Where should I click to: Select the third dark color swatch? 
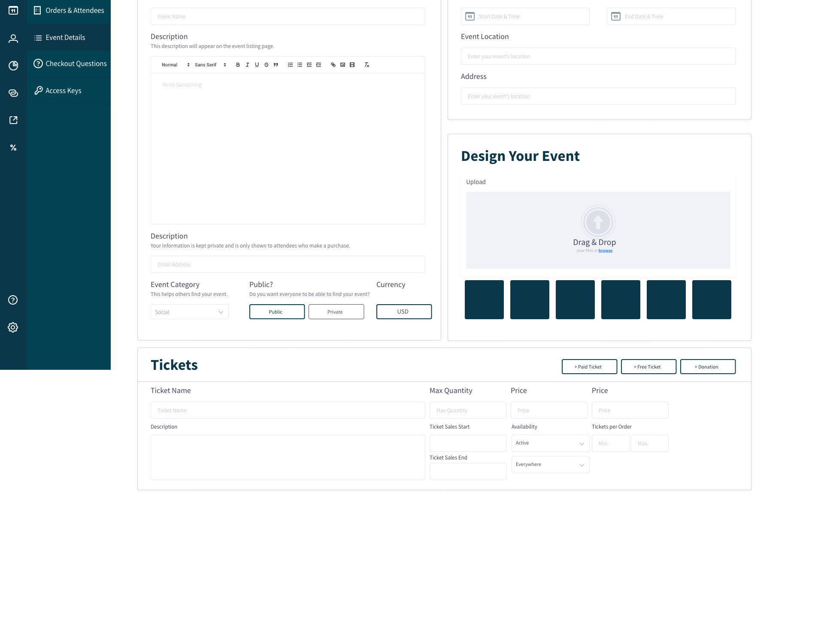click(575, 299)
